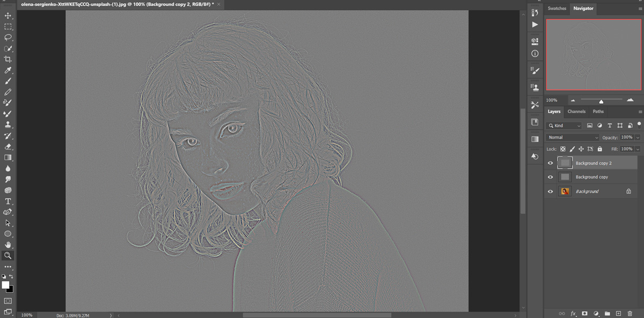Open the layer filter Kind dropdown
This screenshot has height=318, width=644.
[x=563, y=125]
